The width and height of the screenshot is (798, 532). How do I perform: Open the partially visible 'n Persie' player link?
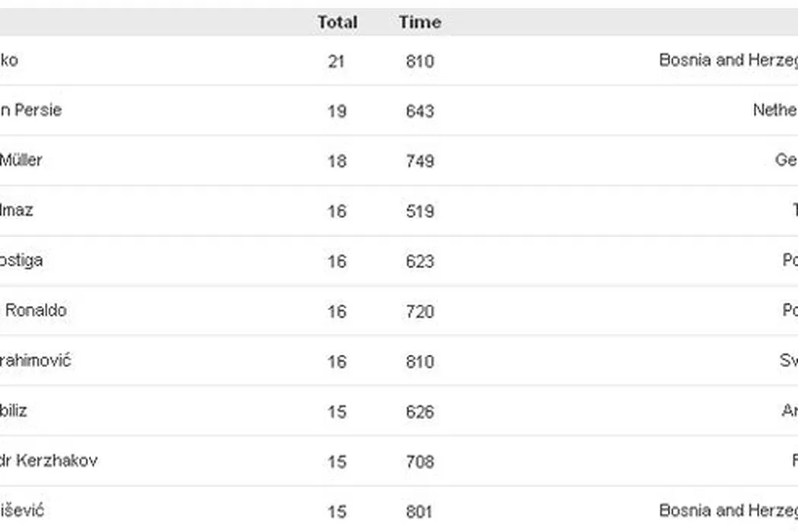(30, 110)
